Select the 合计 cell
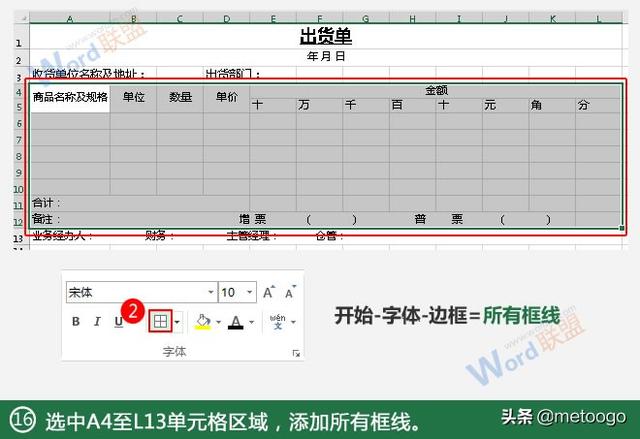Viewport: 640px width, 439px height. pyautogui.click(x=140, y=203)
